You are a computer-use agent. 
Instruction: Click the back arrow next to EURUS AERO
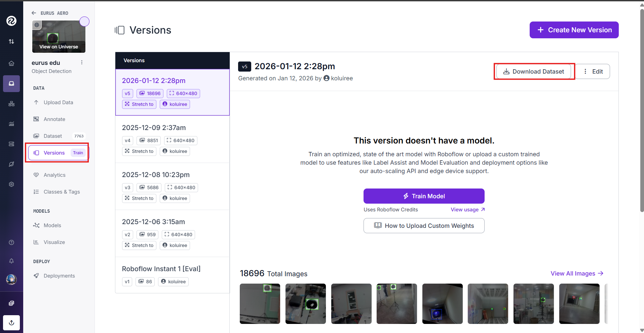[34, 13]
